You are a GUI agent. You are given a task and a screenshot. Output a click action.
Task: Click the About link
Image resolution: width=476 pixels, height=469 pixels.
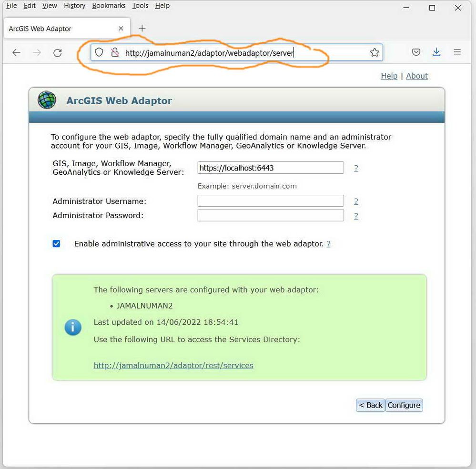click(x=417, y=76)
